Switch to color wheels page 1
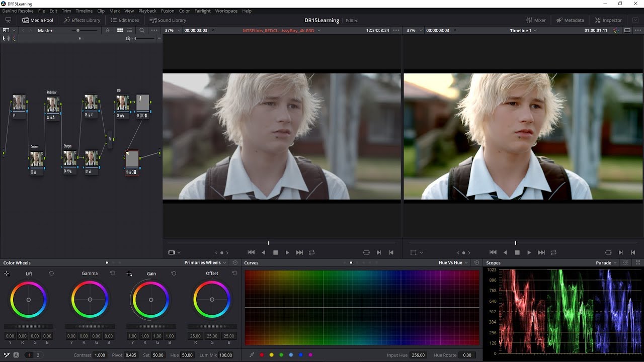The width and height of the screenshot is (644, 362). point(29,355)
